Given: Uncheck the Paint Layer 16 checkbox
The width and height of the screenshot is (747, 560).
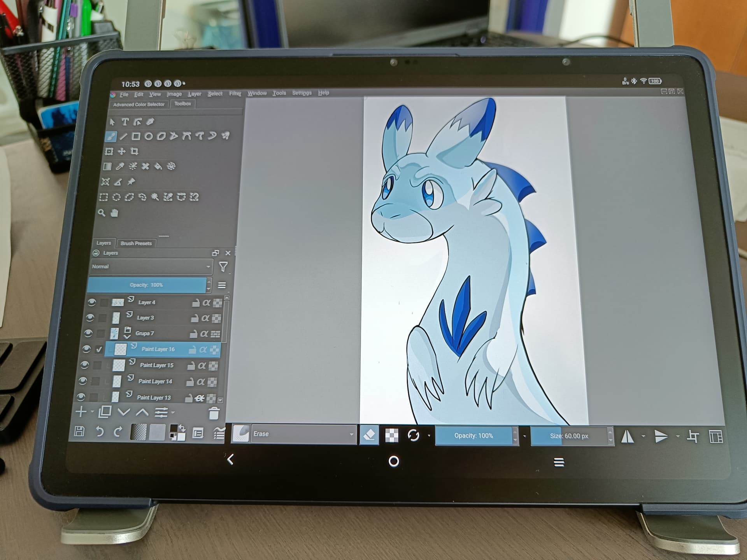Looking at the screenshot, I should [x=99, y=349].
